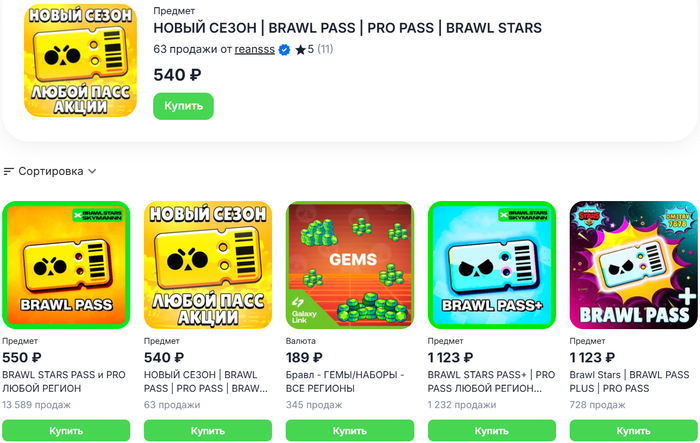Buy the 189 ₽ gems listing
The width and height of the screenshot is (700, 443).
coord(350,430)
